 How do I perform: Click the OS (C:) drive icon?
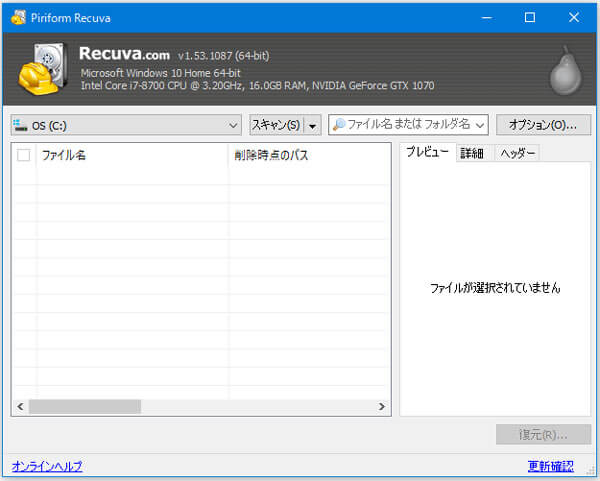coord(20,125)
